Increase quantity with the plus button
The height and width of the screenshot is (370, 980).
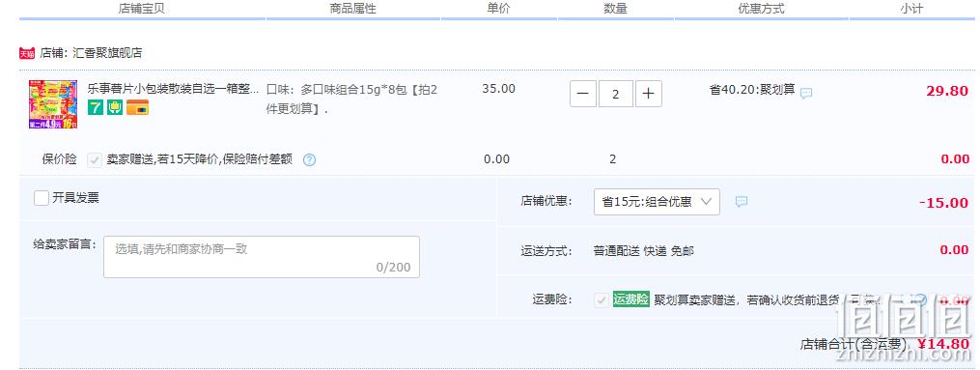[649, 94]
